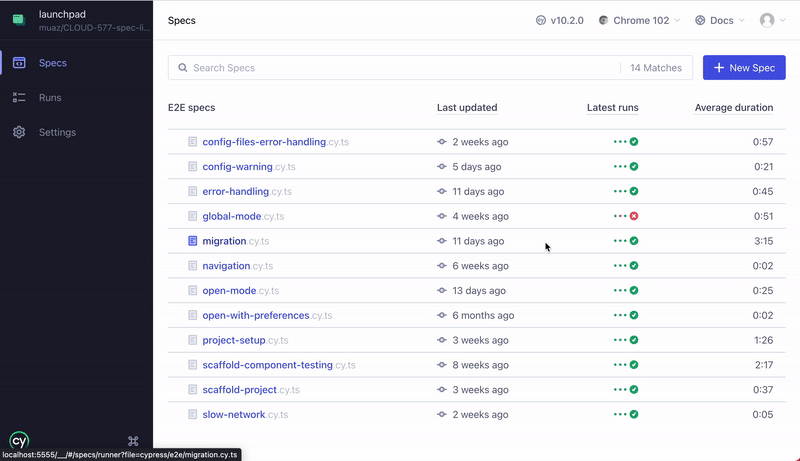Expand the Chrome 102 browser dropdown

click(638, 20)
